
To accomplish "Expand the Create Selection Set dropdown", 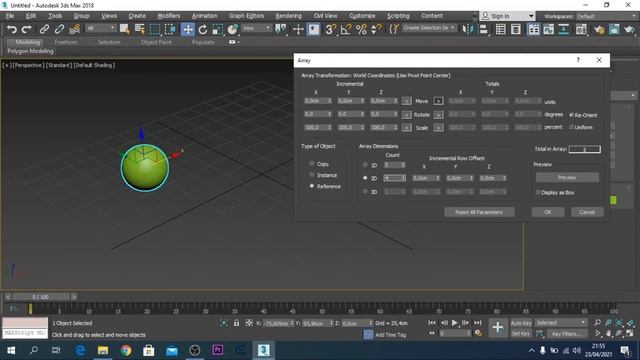I will (429, 28).
